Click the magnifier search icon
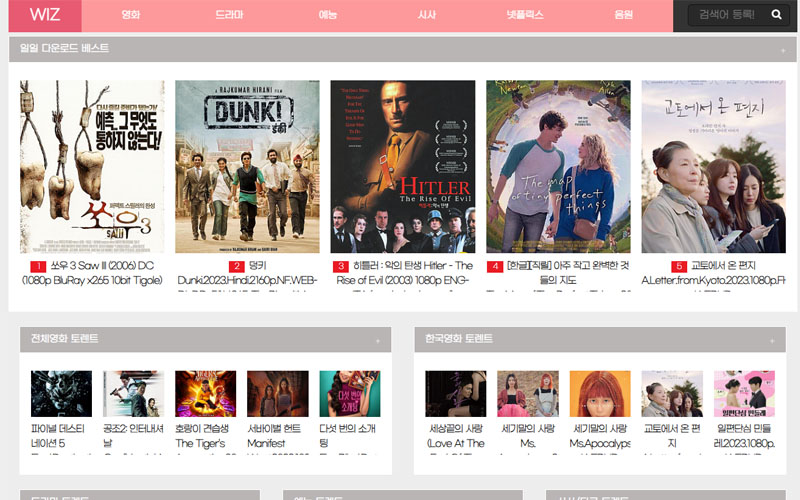This screenshot has height=500, width=800. (x=777, y=15)
